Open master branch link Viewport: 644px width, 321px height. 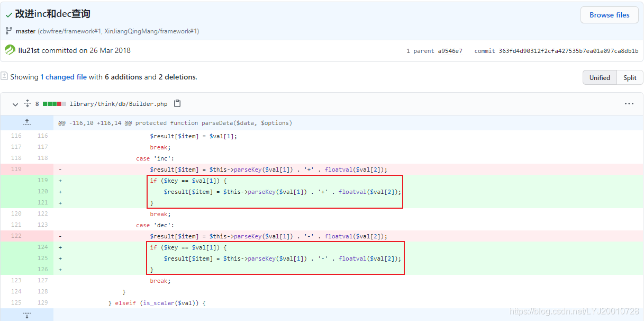(25, 31)
